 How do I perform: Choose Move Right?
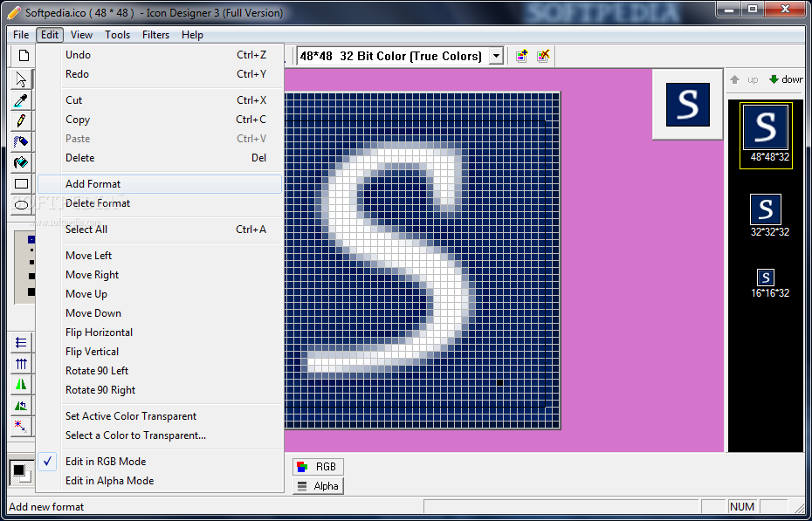point(160,275)
